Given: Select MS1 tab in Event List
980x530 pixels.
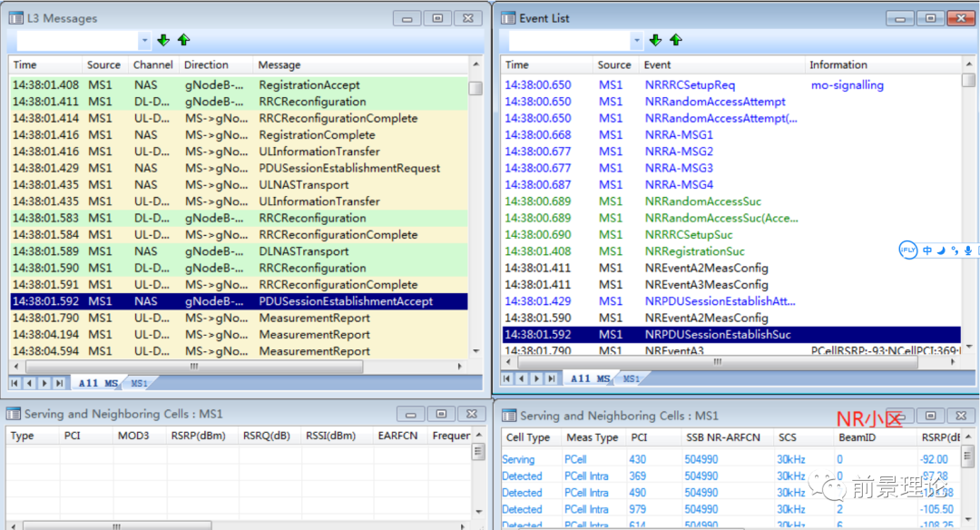Looking at the screenshot, I should click(x=632, y=378).
